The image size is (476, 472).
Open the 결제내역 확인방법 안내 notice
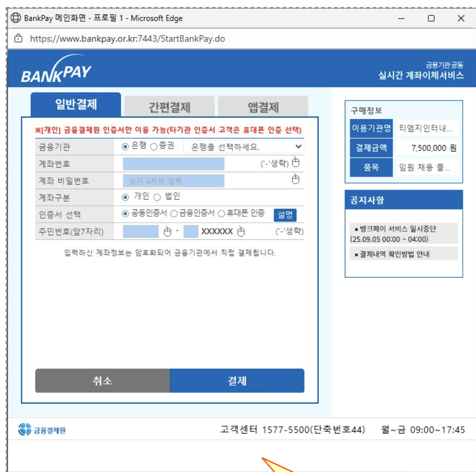click(x=404, y=253)
